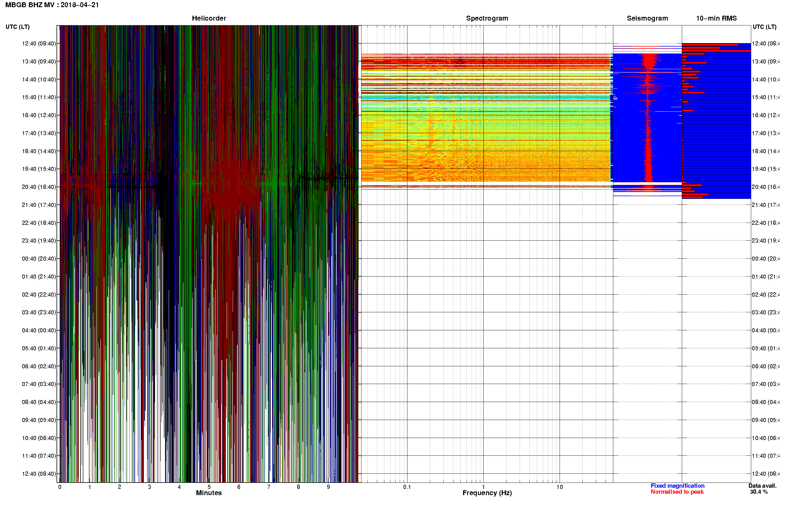Screen dimensions: 812x508
Task: Click the left '00:40 (20:40)' time label
Action: [39, 259]
